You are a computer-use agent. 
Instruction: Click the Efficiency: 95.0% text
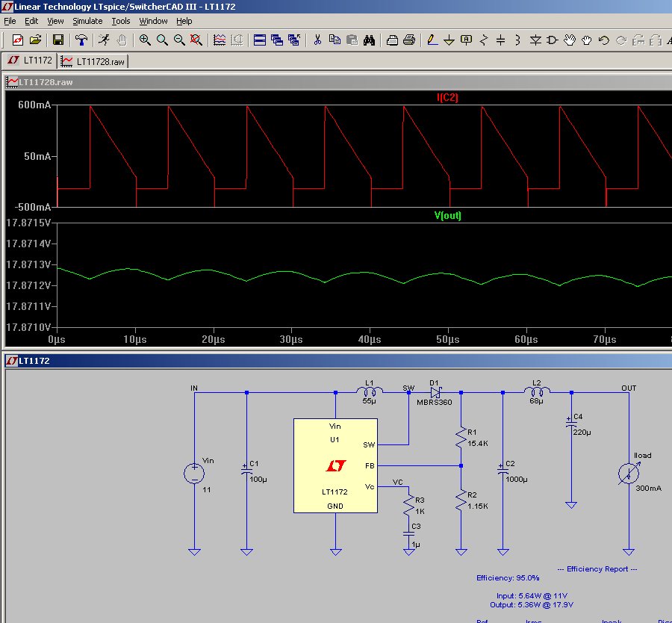pos(508,578)
